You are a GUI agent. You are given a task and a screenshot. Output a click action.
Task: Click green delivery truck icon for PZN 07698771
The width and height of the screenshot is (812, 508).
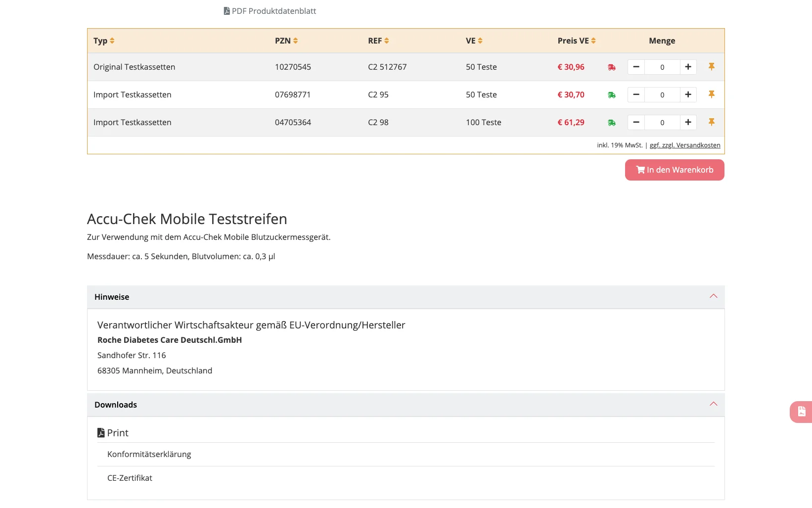612,95
